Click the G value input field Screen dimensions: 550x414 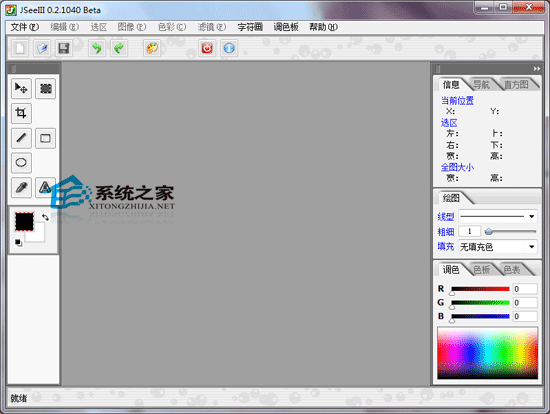[525, 302]
